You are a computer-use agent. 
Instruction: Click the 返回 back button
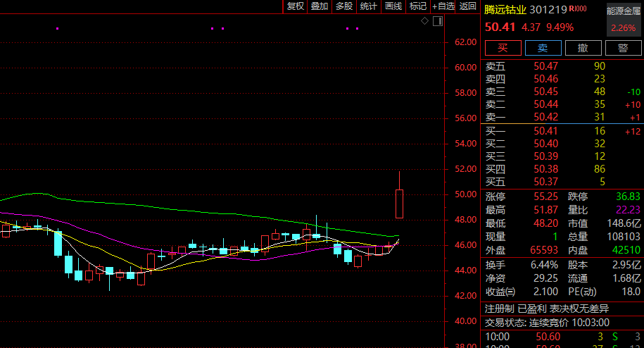tap(467, 6)
